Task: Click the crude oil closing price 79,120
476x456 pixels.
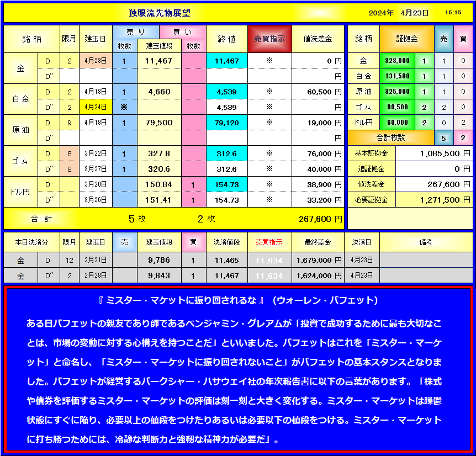Action: [x=227, y=123]
